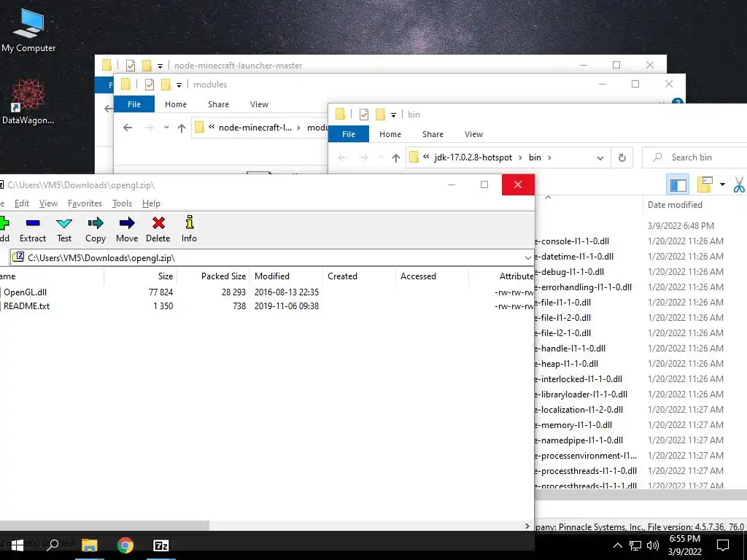Select OpenGL.dll in the archive
Screen dimensions: 747x560
[25, 292]
